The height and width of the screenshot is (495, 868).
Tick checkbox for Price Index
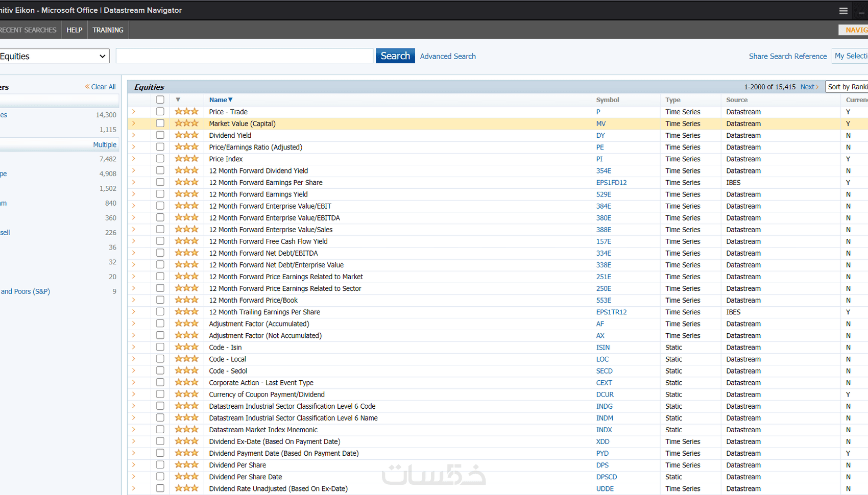160,158
